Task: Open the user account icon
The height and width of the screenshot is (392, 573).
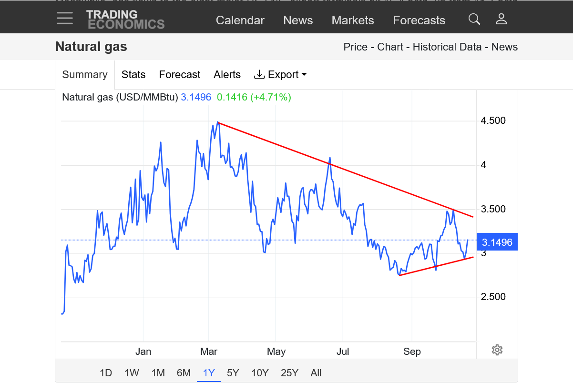Action: click(501, 19)
